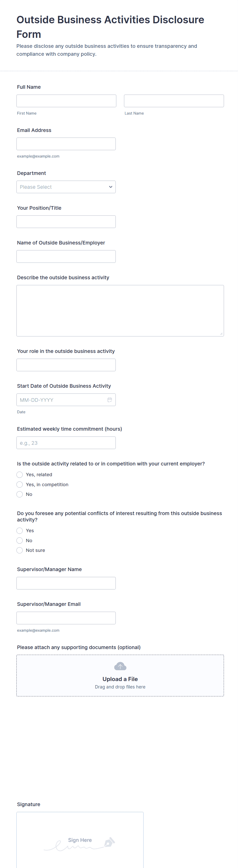Focus the Supervisor/Manager Name field
238x868 pixels.
(66, 583)
